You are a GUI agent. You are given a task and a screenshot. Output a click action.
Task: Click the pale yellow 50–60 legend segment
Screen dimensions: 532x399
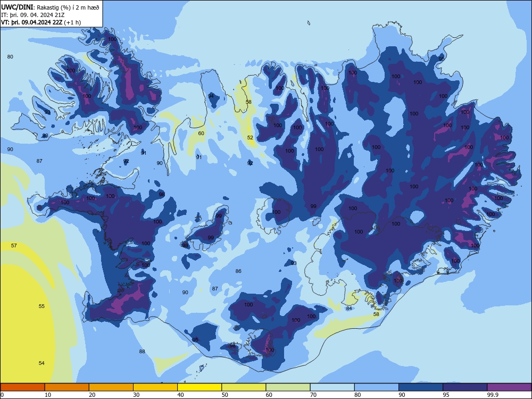[x=244, y=387]
